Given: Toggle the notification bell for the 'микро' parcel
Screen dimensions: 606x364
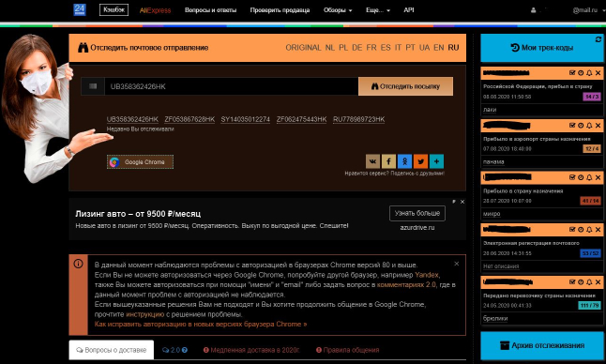Looking at the screenshot, I should 589,177.
